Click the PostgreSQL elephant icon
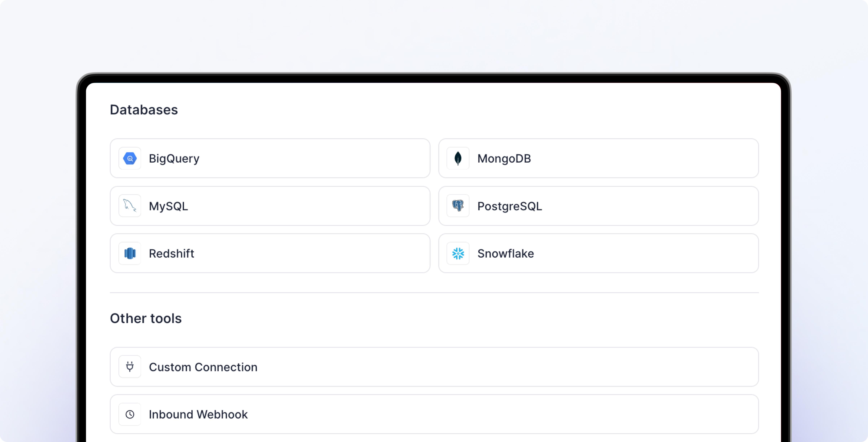Viewport: 868px width, 442px height. coord(458,206)
